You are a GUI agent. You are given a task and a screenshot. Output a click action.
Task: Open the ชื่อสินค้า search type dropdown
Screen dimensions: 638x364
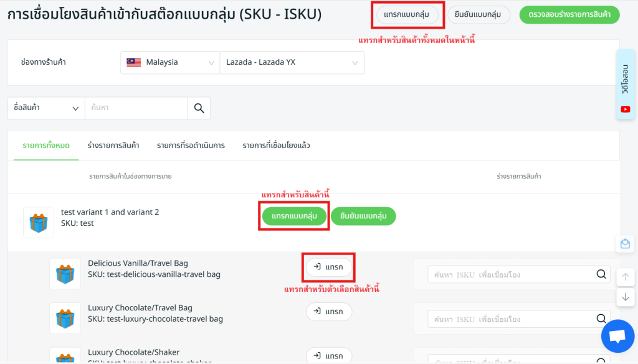click(x=45, y=108)
